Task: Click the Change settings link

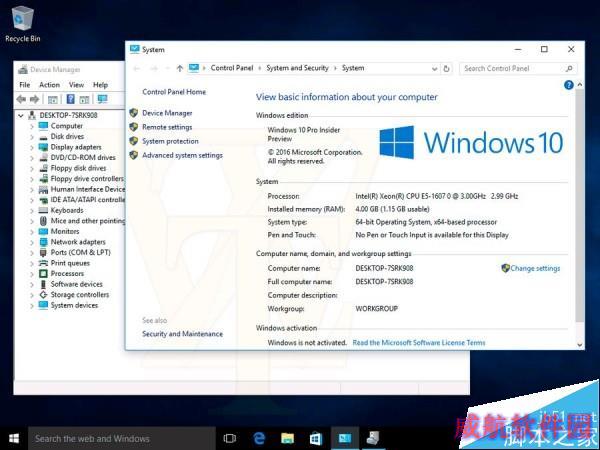Action: pyautogui.click(x=535, y=269)
